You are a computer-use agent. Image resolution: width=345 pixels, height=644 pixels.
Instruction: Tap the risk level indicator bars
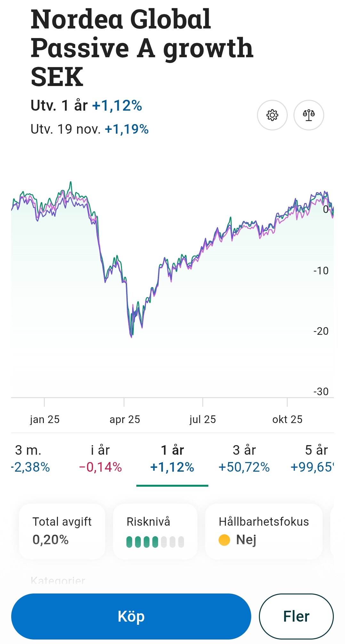point(155,542)
